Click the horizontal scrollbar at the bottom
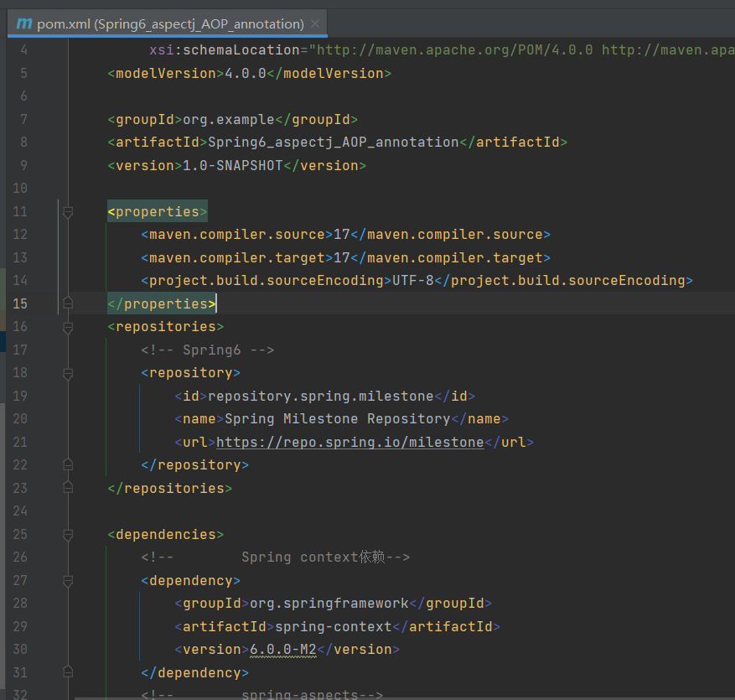Viewport: 735px width, 700px height. 402,696
